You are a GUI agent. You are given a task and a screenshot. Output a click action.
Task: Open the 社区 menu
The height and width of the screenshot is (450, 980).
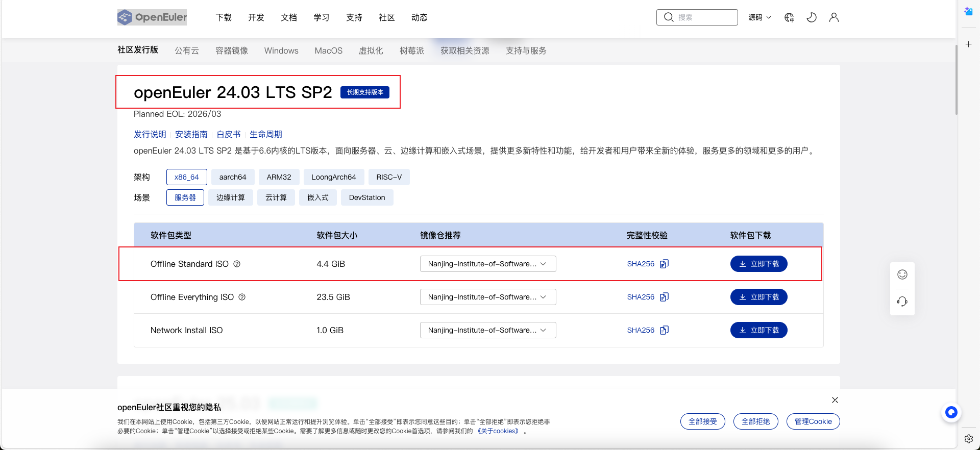coord(387,17)
